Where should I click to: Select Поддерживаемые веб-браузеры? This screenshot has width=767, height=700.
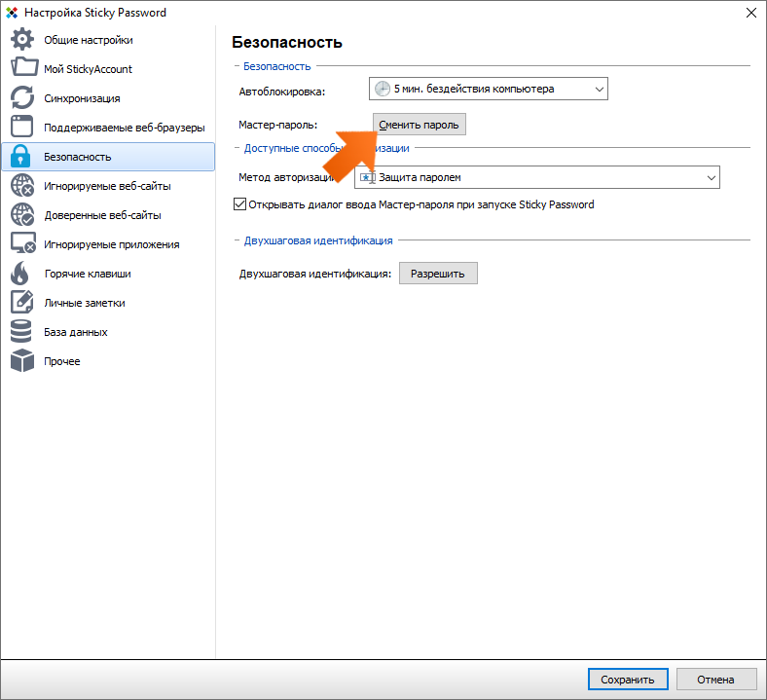point(125,129)
